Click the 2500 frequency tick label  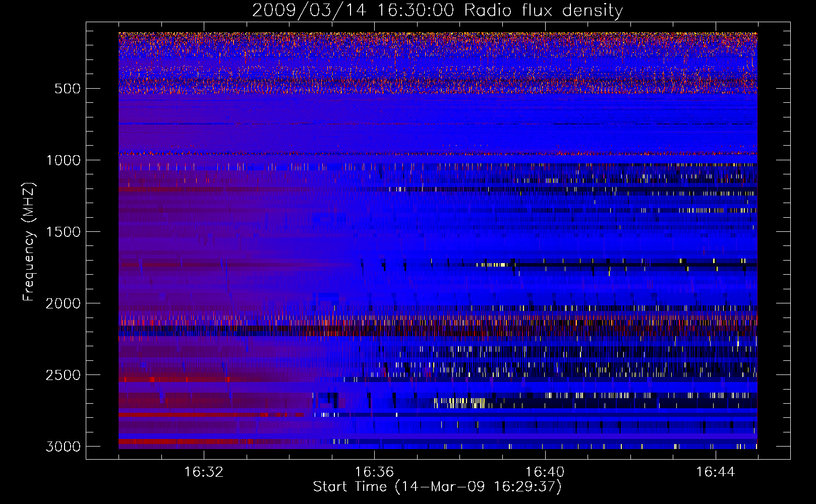click(63, 375)
